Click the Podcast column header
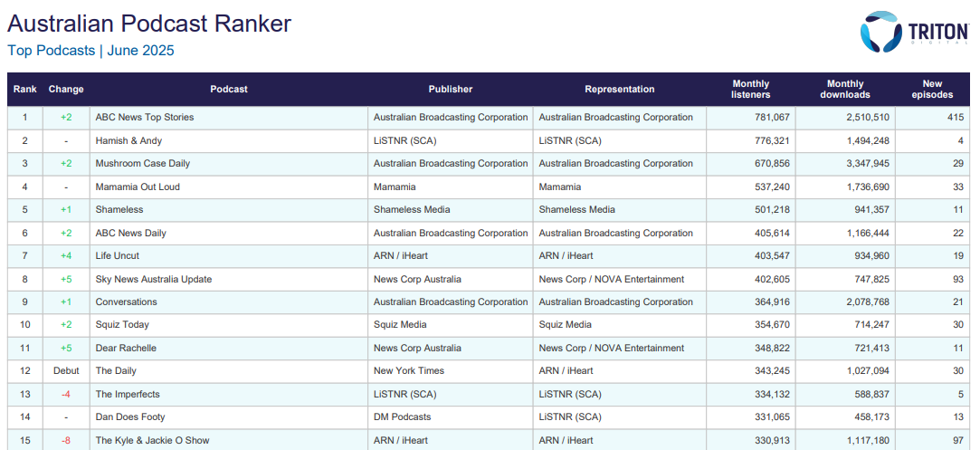This screenshot has height=450, width=980. click(229, 90)
